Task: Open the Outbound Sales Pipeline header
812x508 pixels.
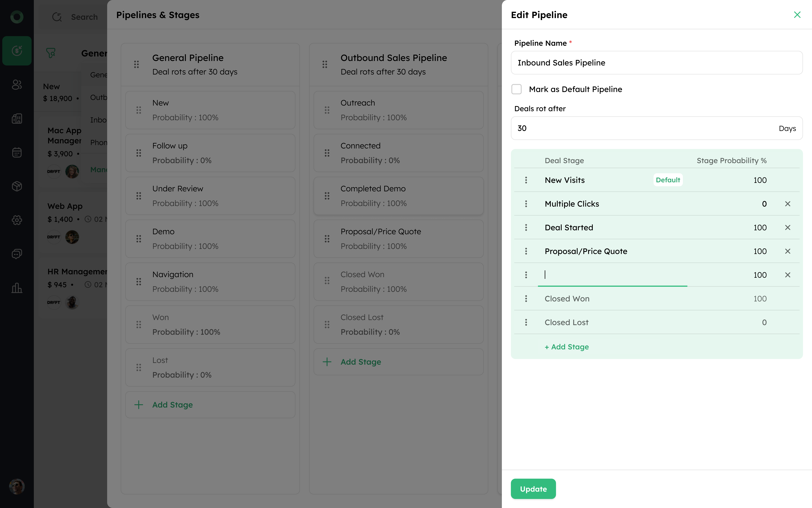Action: pyautogui.click(x=399, y=64)
